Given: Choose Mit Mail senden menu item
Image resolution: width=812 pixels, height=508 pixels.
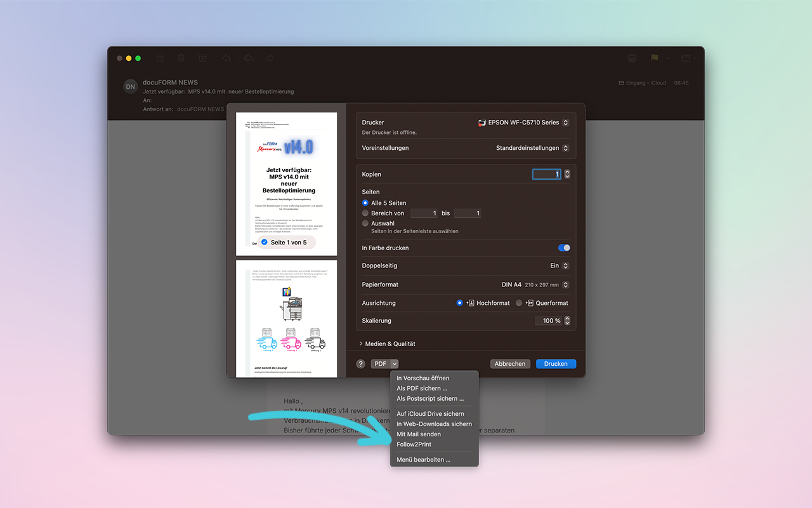Looking at the screenshot, I should pyautogui.click(x=434, y=434).
